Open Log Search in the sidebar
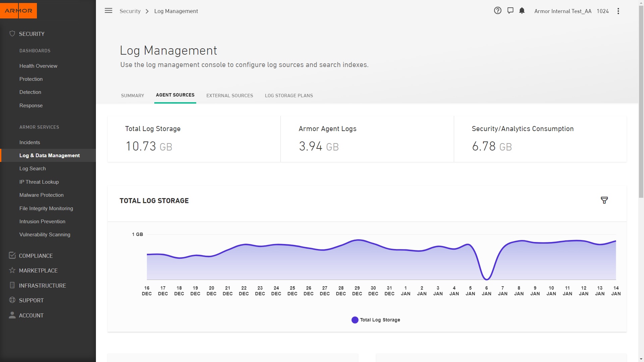Screen dimensions: 644x362 pos(33,169)
